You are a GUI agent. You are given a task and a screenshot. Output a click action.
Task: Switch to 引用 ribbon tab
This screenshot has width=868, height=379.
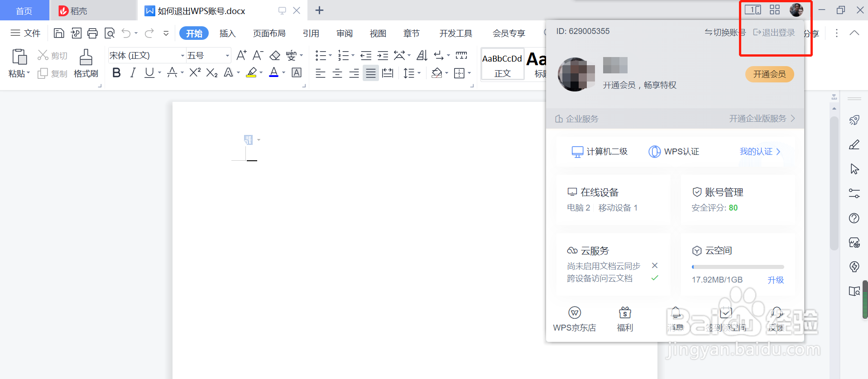point(311,33)
